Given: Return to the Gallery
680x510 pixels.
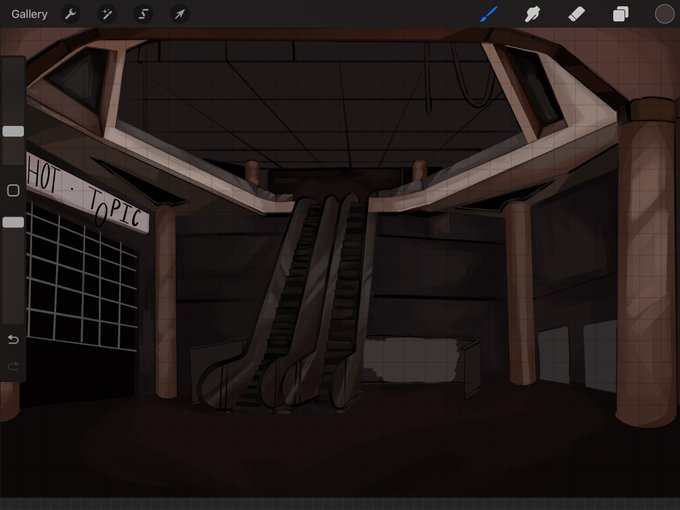Looking at the screenshot, I should [29, 14].
